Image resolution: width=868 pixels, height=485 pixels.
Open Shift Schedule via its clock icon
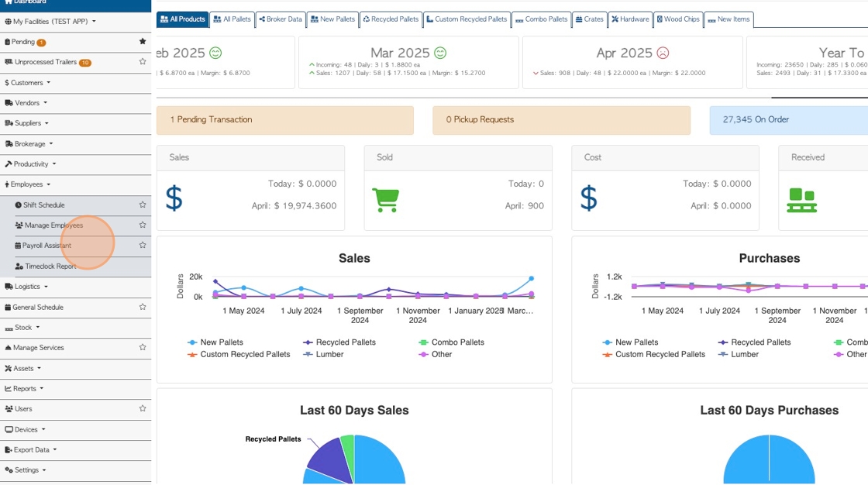click(x=19, y=205)
